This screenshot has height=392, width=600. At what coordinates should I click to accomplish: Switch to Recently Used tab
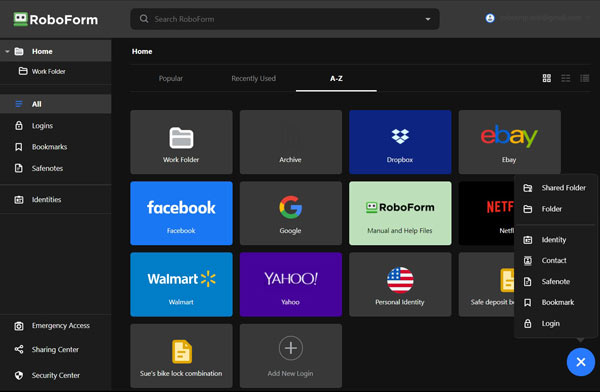click(x=253, y=78)
